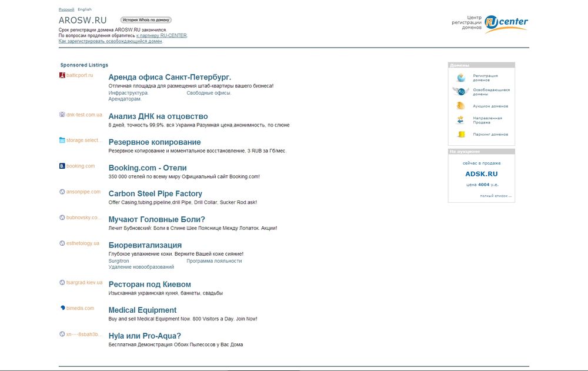
Task: Visit bubnovsky.co domain link
Action: click(x=84, y=218)
